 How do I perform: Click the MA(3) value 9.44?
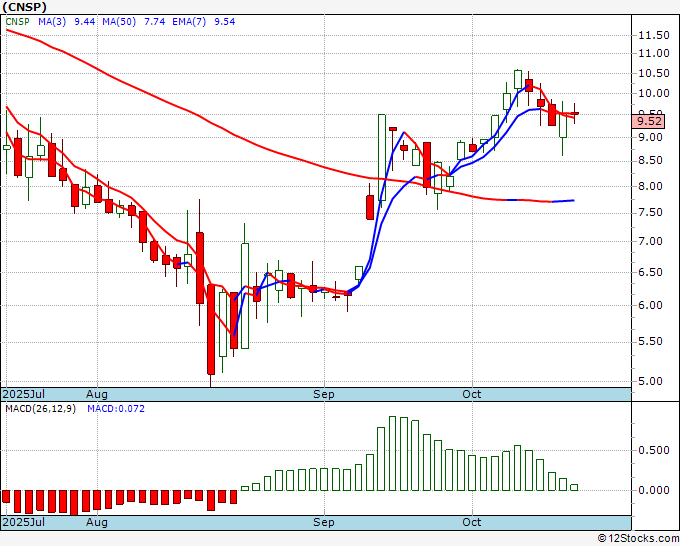tap(85, 22)
